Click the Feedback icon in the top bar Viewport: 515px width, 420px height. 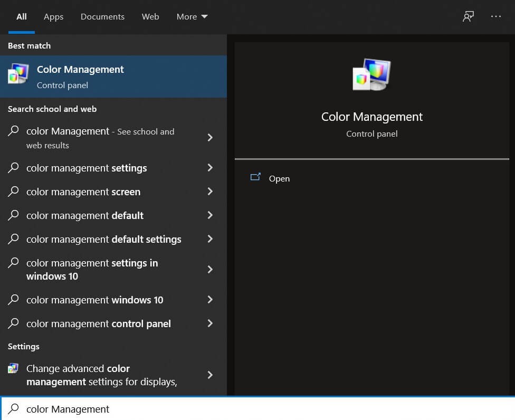coord(468,16)
